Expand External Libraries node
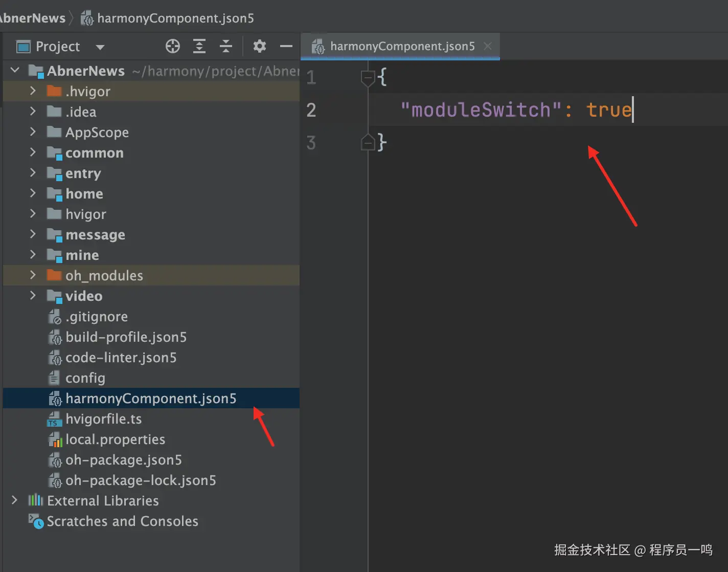 pos(15,500)
